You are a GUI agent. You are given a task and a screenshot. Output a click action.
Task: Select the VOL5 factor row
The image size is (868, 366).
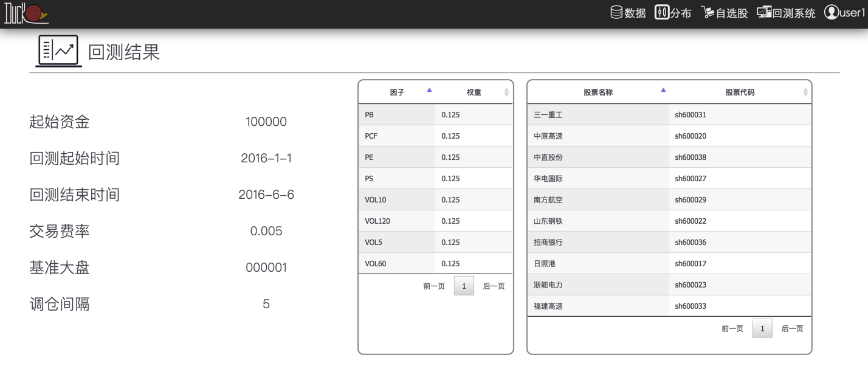click(436, 242)
